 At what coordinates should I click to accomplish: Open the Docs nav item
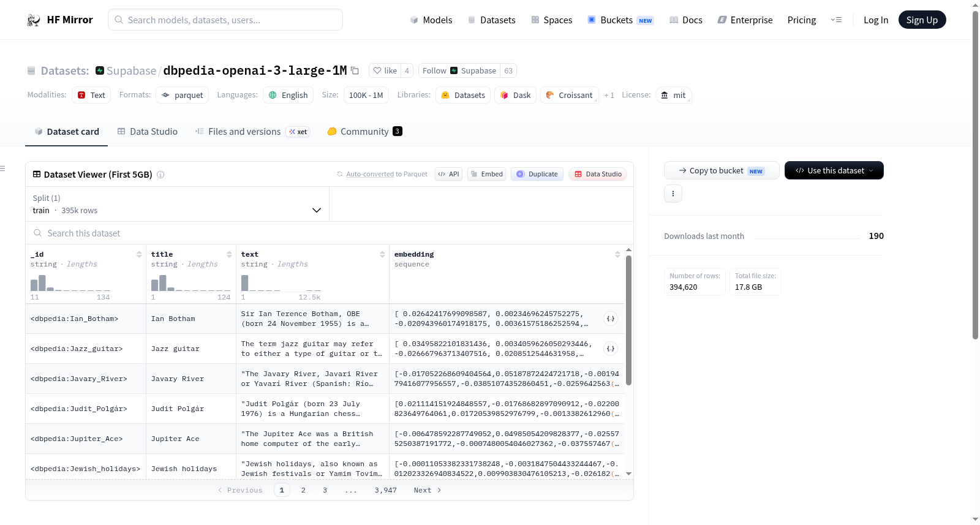tap(686, 20)
